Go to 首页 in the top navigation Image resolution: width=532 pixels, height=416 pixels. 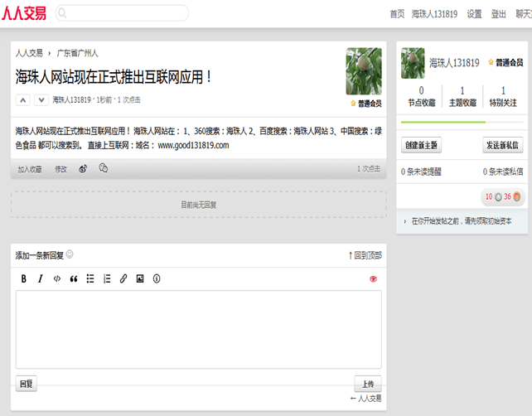pos(397,14)
